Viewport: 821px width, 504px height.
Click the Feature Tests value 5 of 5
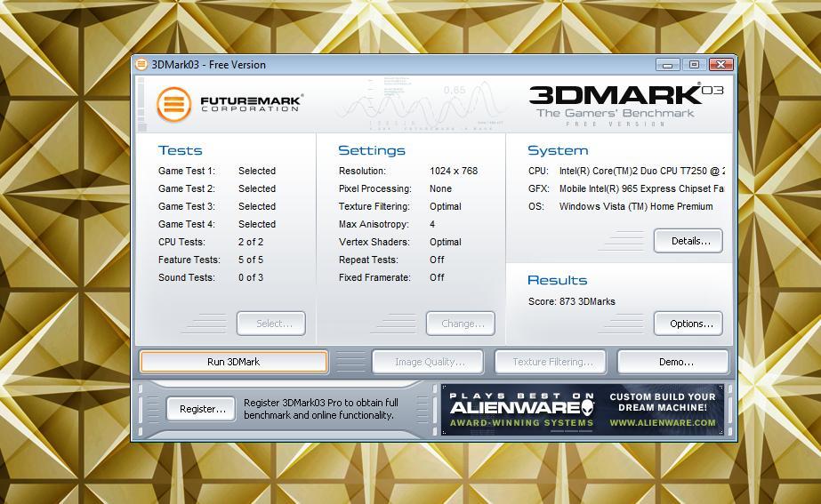[251, 260]
